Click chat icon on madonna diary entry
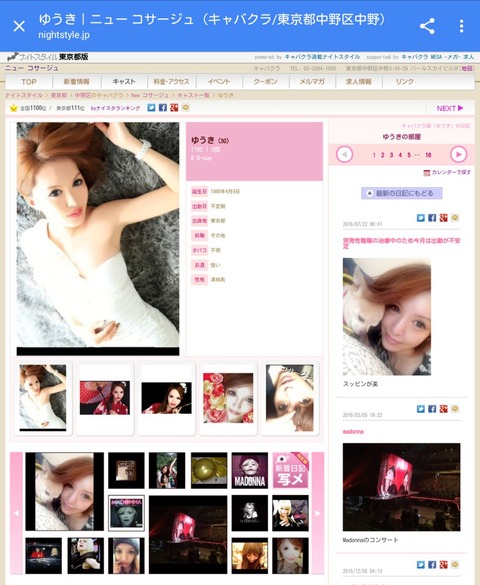480x585 pixels. [x=455, y=409]
